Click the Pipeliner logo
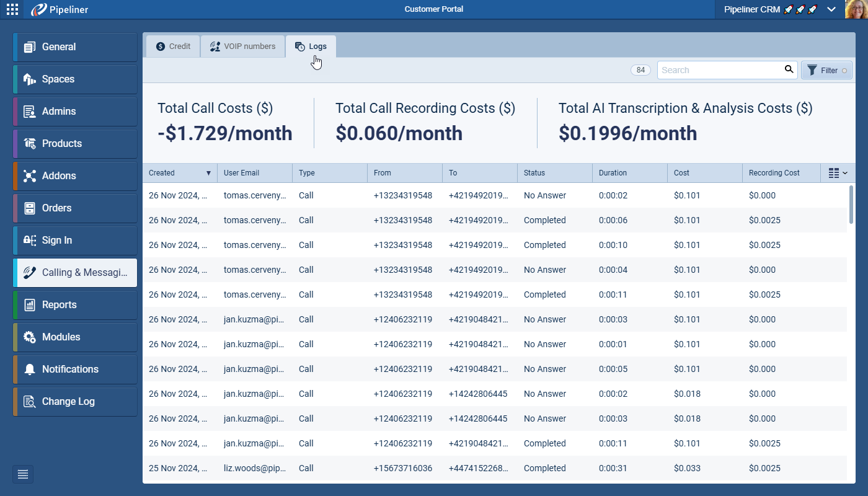868x496 pixels. click(x=60, y=9)
